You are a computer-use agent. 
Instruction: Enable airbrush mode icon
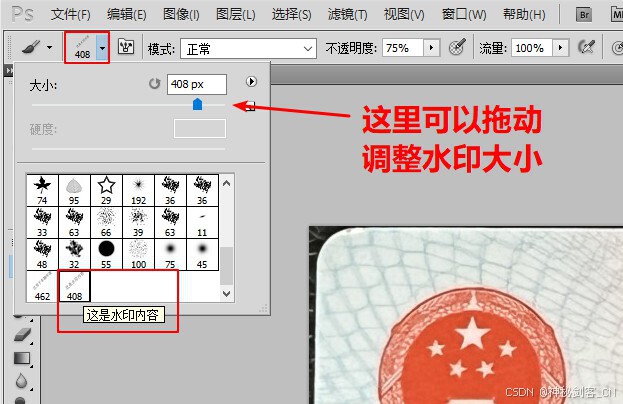click(586, 48)
